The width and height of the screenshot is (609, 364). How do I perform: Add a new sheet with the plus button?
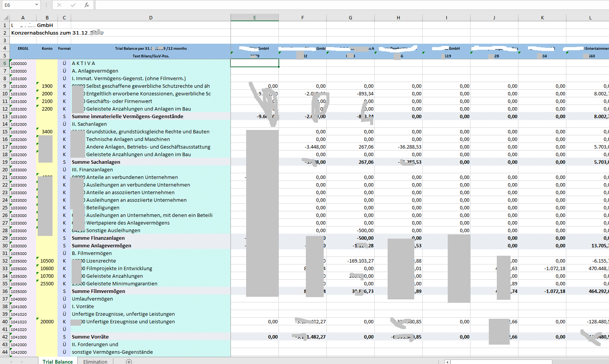(129, 361)
